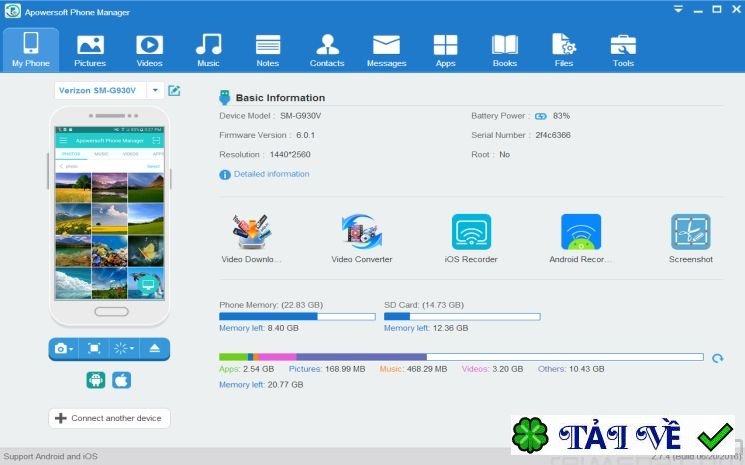This screenshot has height=465, width=745.
Task: Click the Music 468.29 MB storage label
Action: coord(413,369)
